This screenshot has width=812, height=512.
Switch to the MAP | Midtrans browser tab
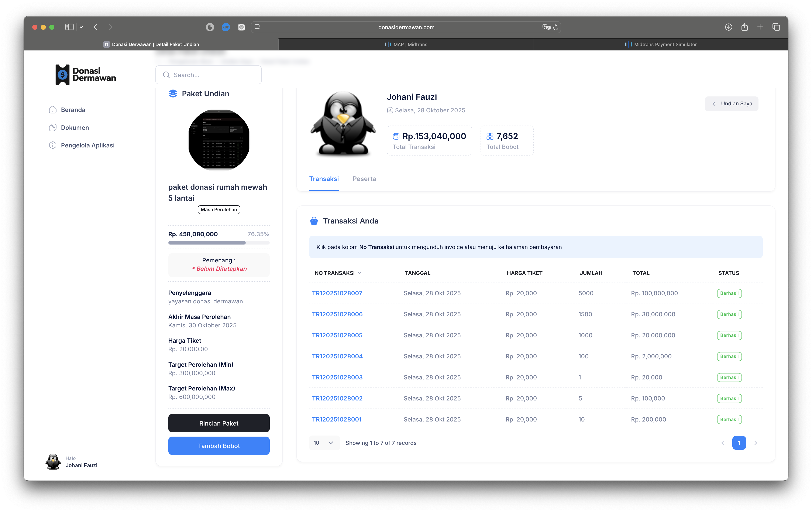tap(406, 45)
